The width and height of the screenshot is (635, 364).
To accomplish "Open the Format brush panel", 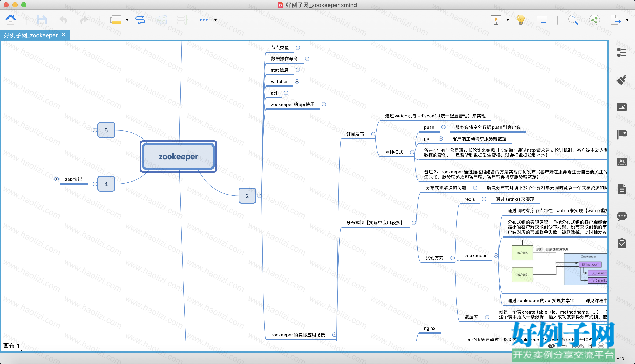I will [x=622, y=80].
